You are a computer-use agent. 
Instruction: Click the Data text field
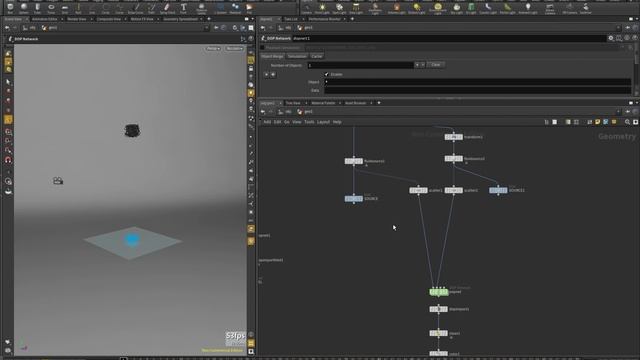click(x=478, y=90)
